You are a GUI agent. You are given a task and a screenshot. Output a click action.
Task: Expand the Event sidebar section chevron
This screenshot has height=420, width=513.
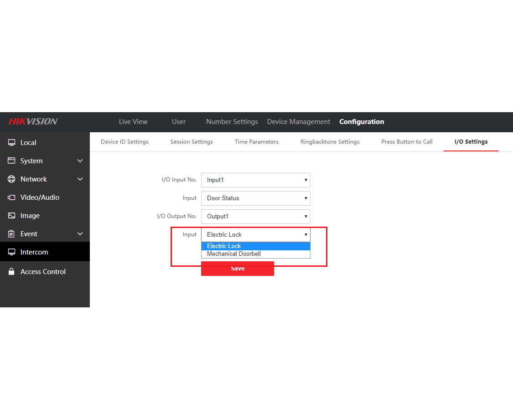pos(80,234)
